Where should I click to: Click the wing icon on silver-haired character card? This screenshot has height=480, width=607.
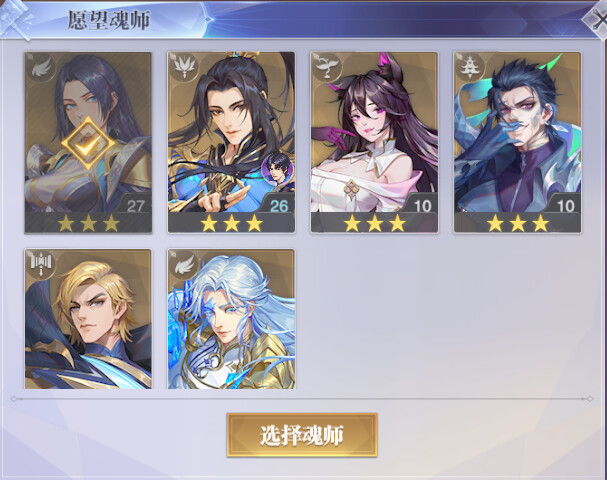coord(184,265)
